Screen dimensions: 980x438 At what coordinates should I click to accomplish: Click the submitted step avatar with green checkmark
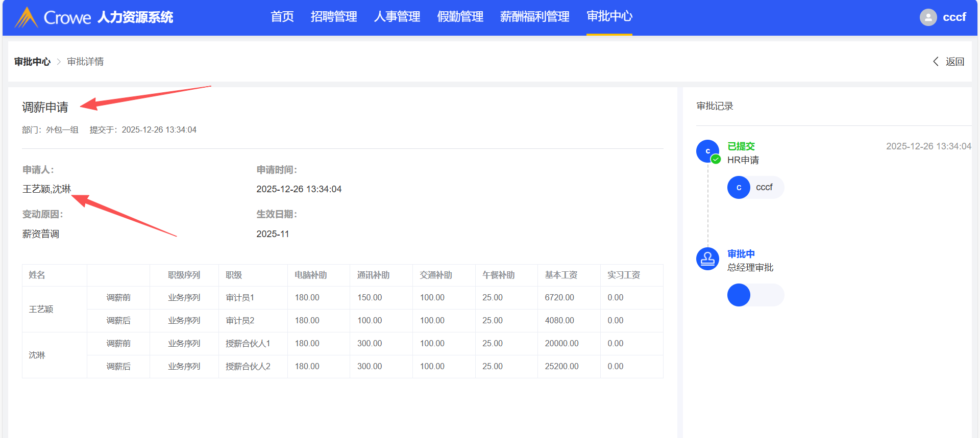[x=707, y=151]
